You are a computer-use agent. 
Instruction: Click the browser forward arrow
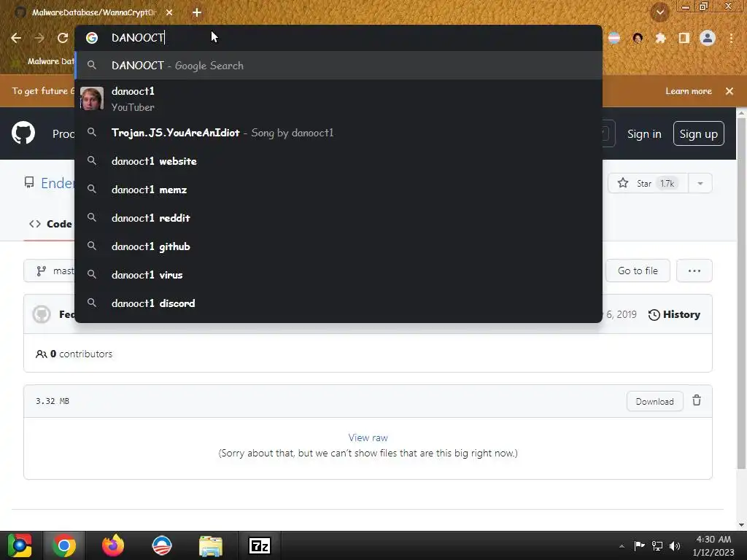[39, 38]
